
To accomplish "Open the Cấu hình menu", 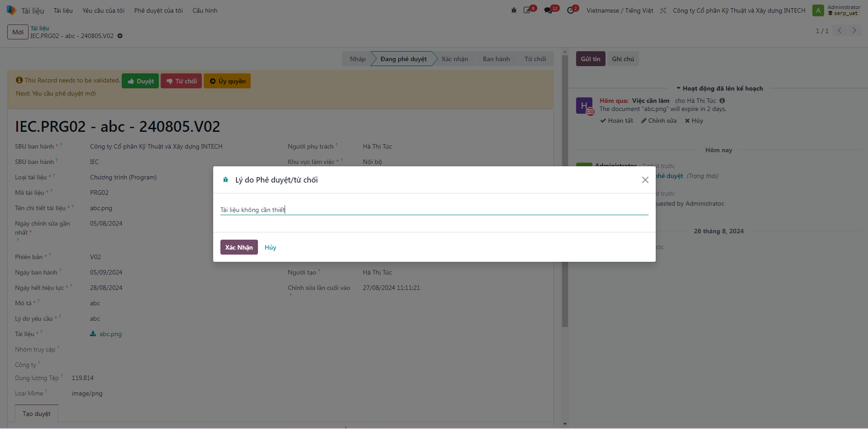I will pyautogui.click(x=205, y=10).
